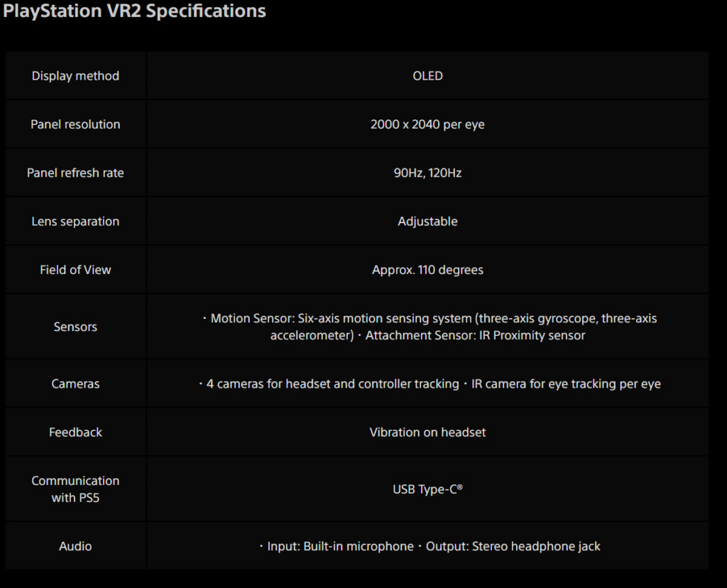Viewport: 727px width, 588px height.
Task: Select the Panel resolution label
Action: coord(75,124)
